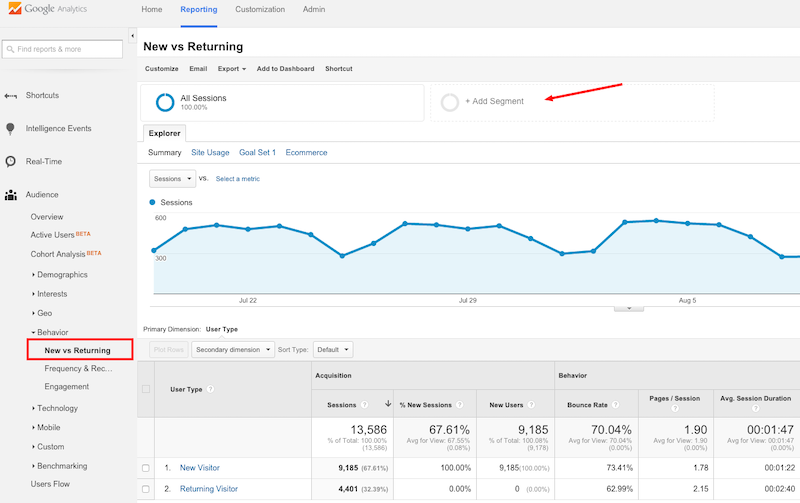Switch to the Customization tab

(259, 9)
